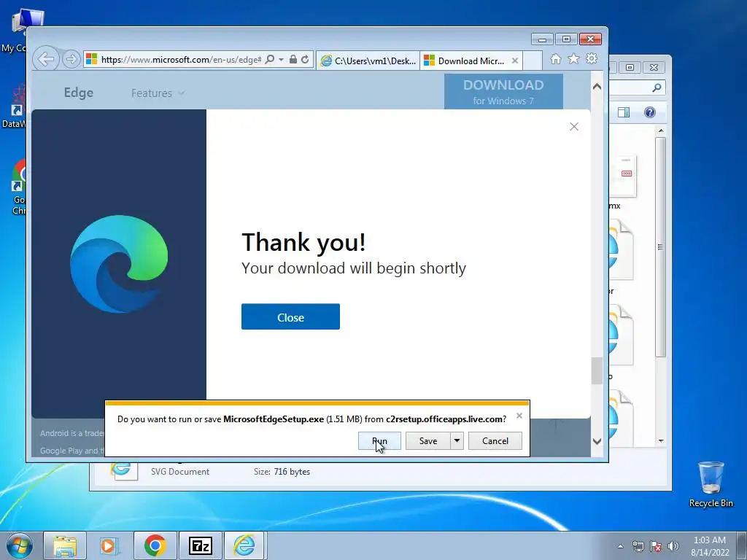Click Explorer window scrollbar up arrow

(x=661, y=131)
